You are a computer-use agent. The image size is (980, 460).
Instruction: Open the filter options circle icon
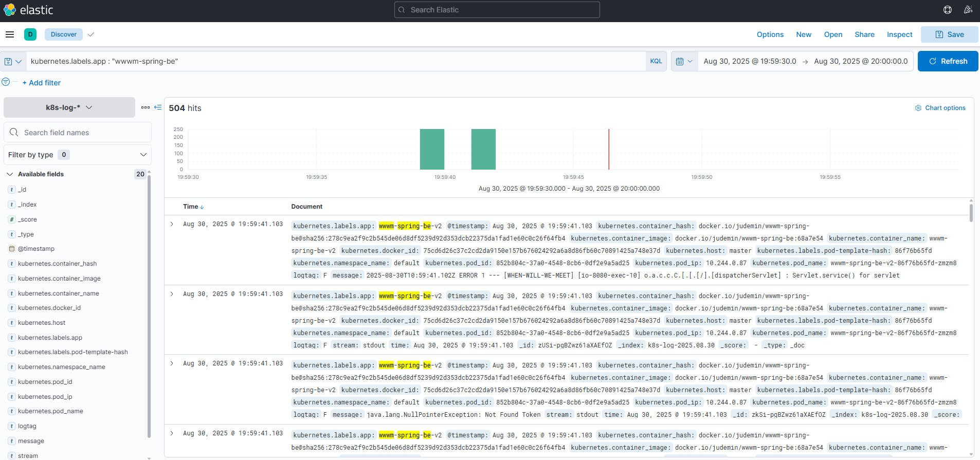[6, 82]
